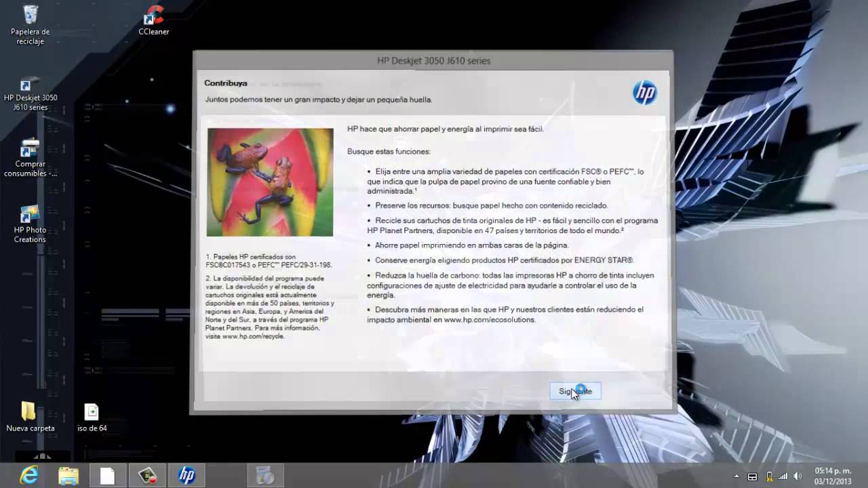Click the bullet 'Ahorre papel imprimiendo en ambas caras'
The width and height of the screenshot is (868, 488).
[468, 245]
